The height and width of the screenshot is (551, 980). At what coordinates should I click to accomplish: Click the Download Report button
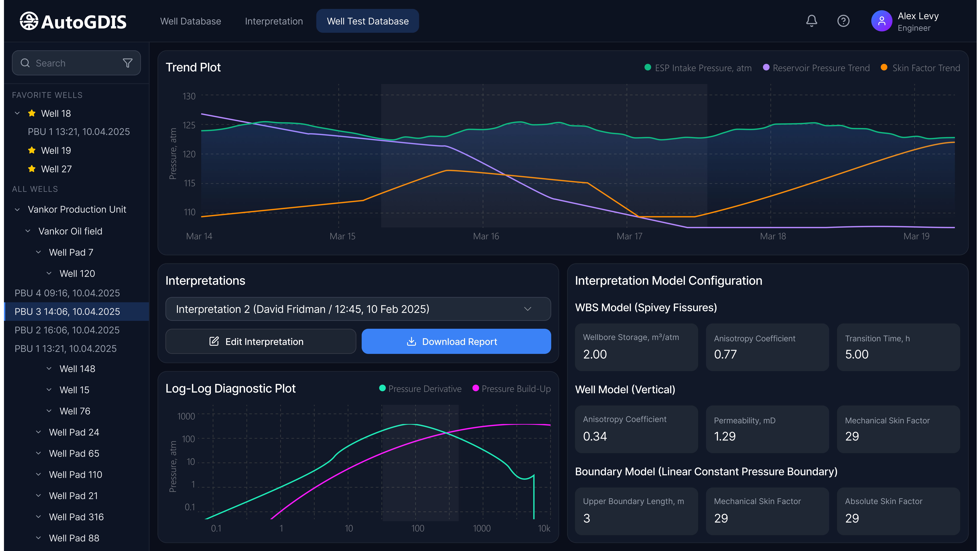[x=456, y=341]
